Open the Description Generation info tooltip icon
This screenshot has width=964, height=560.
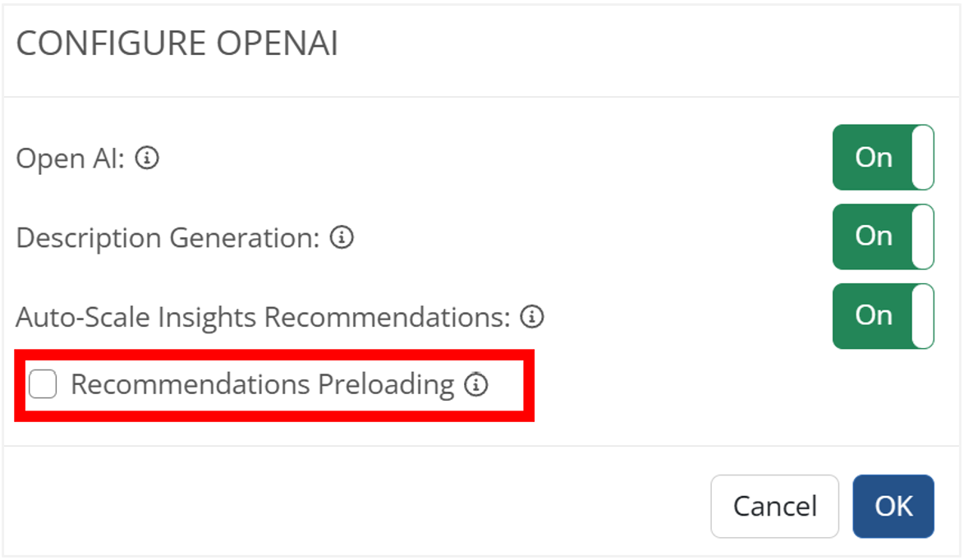[342, 237]
